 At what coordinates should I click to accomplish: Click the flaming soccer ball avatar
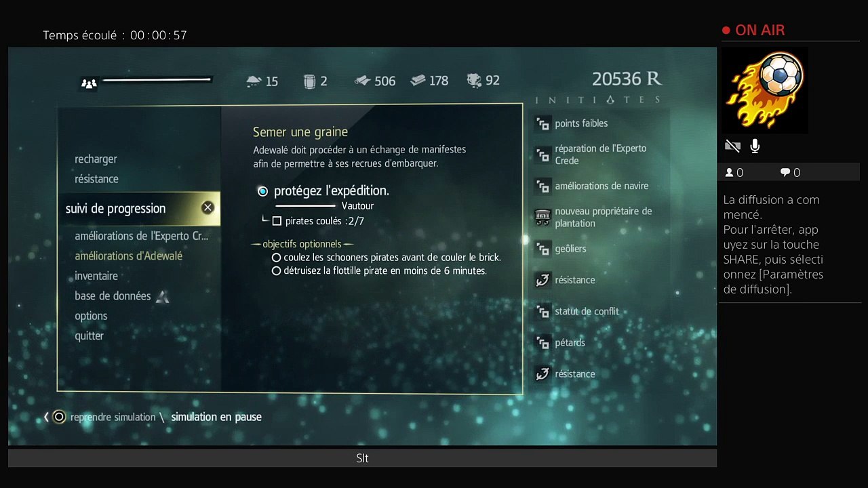click(765, 90)
